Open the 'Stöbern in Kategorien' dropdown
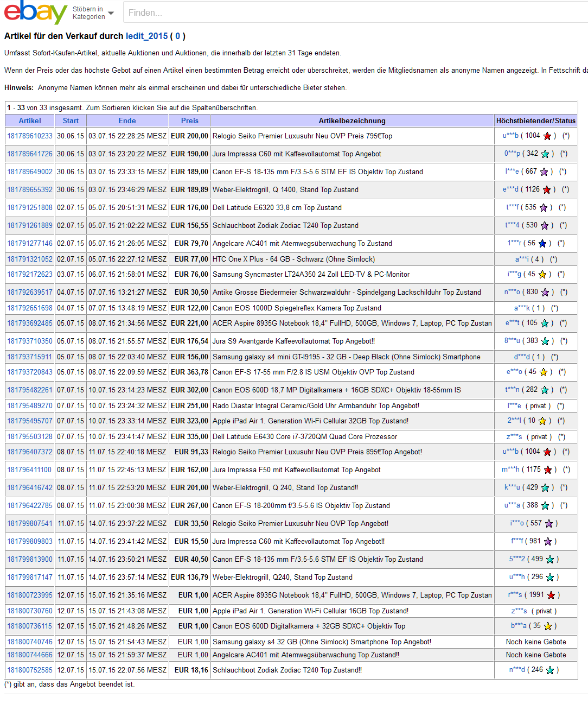This screenshot has height=704, width=588. tap(93, 13)
